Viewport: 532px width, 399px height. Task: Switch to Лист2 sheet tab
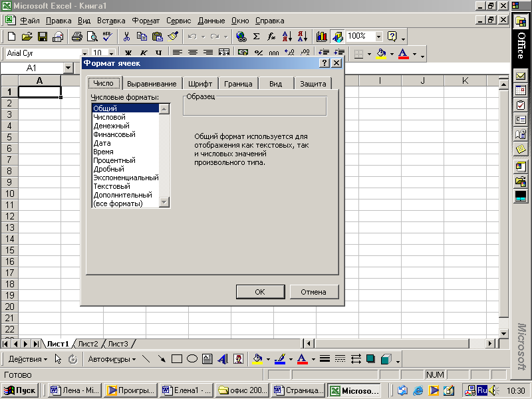[88, 344]
